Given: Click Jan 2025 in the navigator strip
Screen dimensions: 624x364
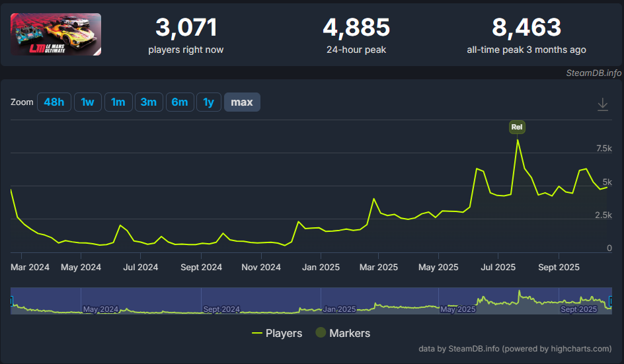Looking at the screenshot, I should point(340,309).
